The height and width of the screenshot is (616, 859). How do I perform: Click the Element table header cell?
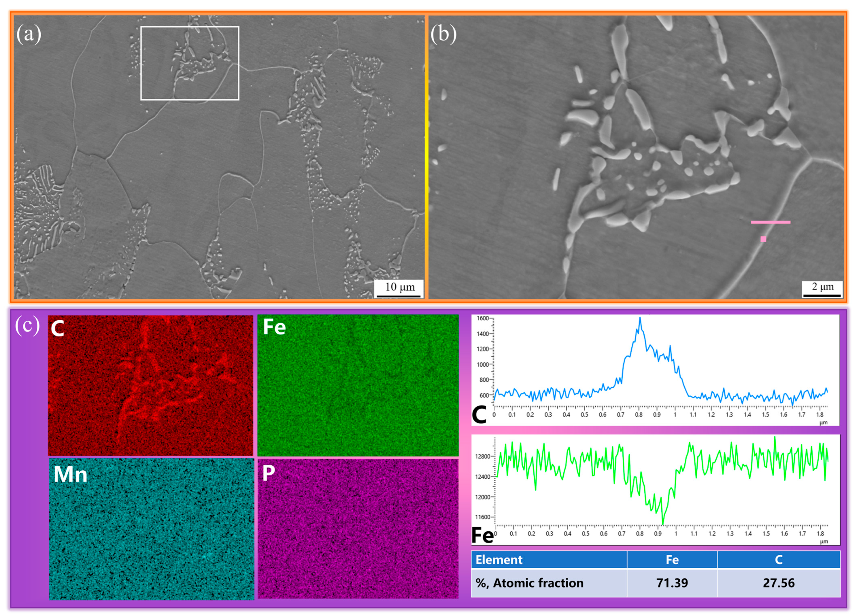click(x=549, y=560)
